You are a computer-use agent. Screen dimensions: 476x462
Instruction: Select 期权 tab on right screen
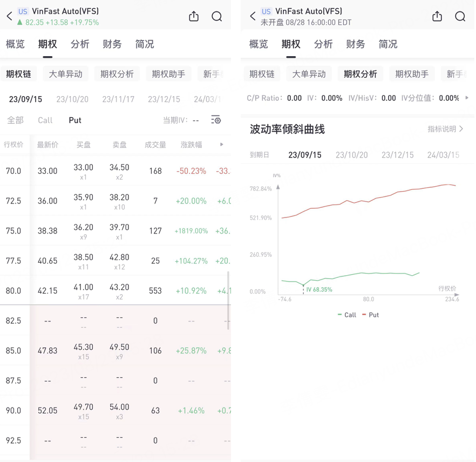(291, 44)
